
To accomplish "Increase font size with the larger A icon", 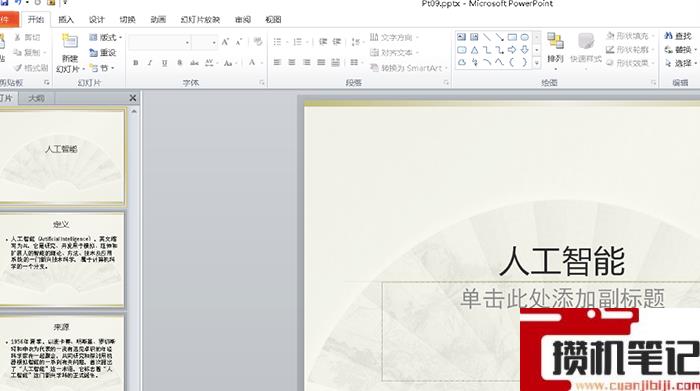I will click(225, 42).
